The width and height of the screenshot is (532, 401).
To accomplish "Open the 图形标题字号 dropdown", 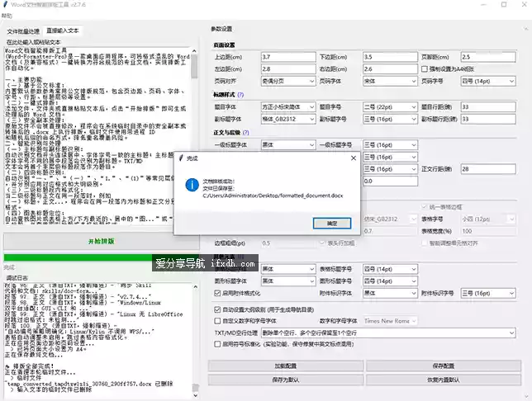I will [390, 281].
